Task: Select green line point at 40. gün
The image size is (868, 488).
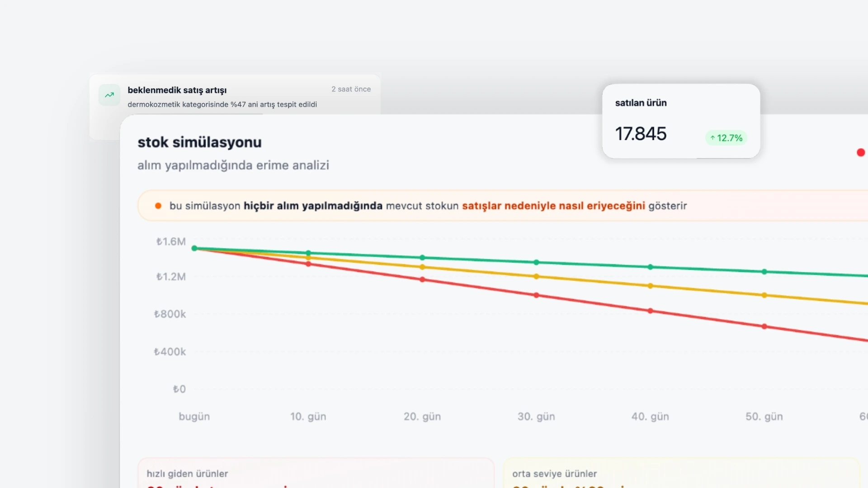Action: coord(650,267)
